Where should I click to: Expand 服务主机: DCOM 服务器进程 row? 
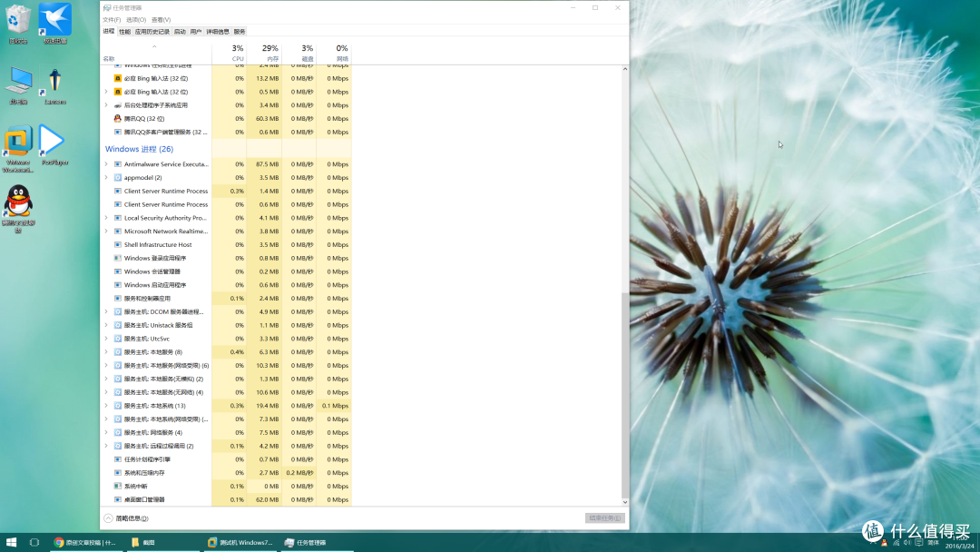click(x=106, y=311)
